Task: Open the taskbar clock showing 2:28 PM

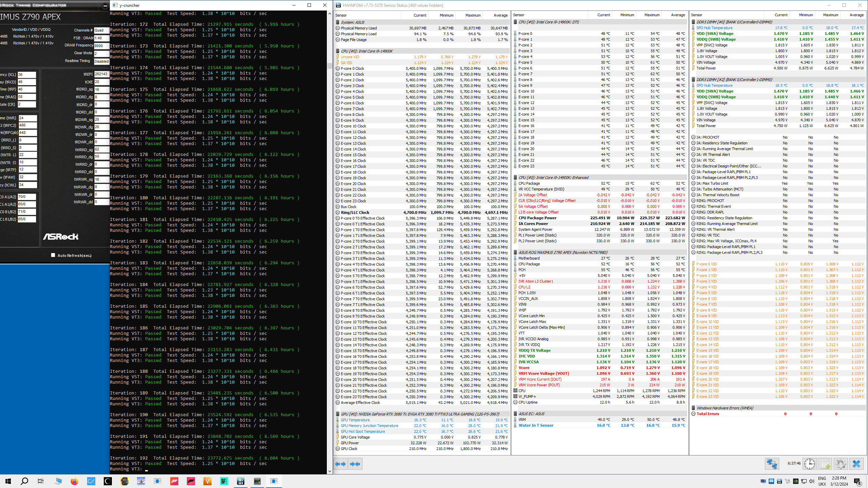Action: 839,481
